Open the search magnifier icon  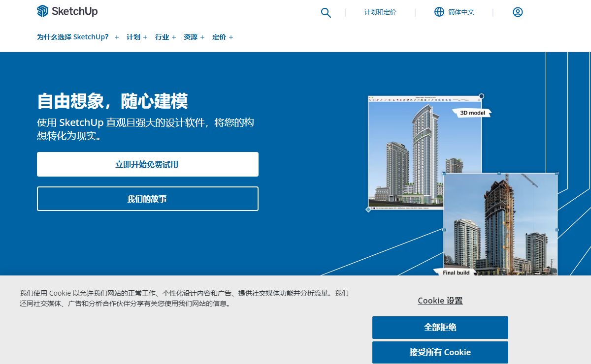pyautogui.click(x=326, y=12)
